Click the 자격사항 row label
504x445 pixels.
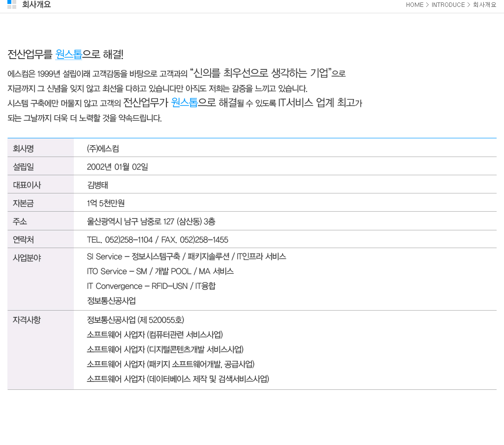click(27, 320)
